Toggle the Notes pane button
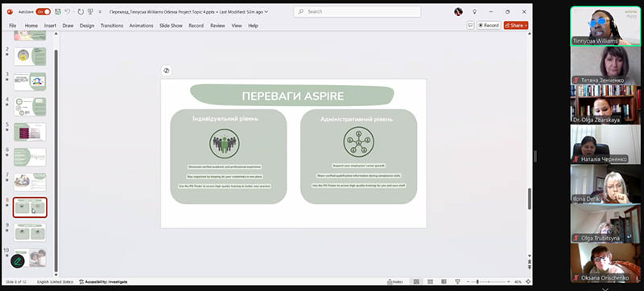This screenshot has width=644, height=291. [x=395, y=282]
